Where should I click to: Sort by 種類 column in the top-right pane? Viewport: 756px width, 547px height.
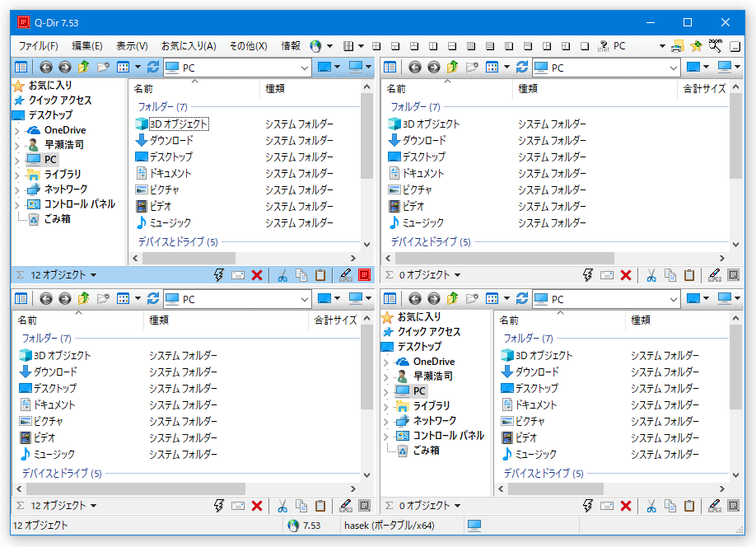[x=595, y=89]
